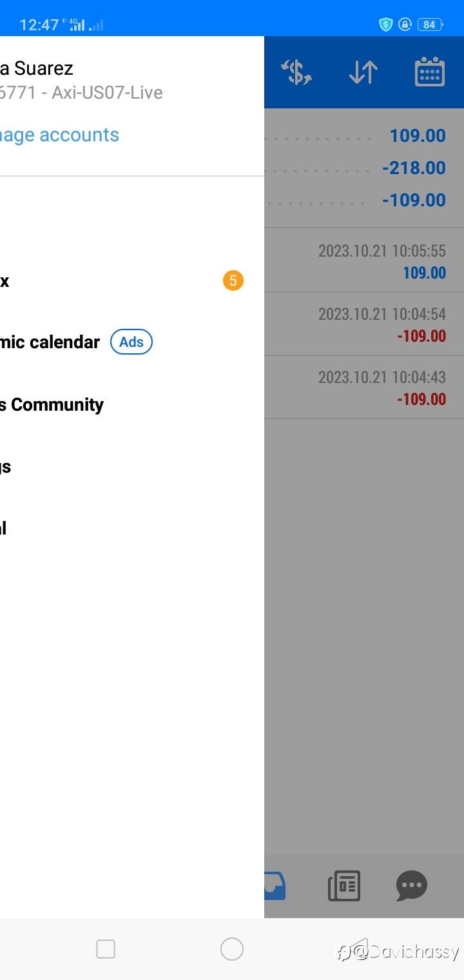
Task: Open the Manage accounts link
Action: click(59, 135)
